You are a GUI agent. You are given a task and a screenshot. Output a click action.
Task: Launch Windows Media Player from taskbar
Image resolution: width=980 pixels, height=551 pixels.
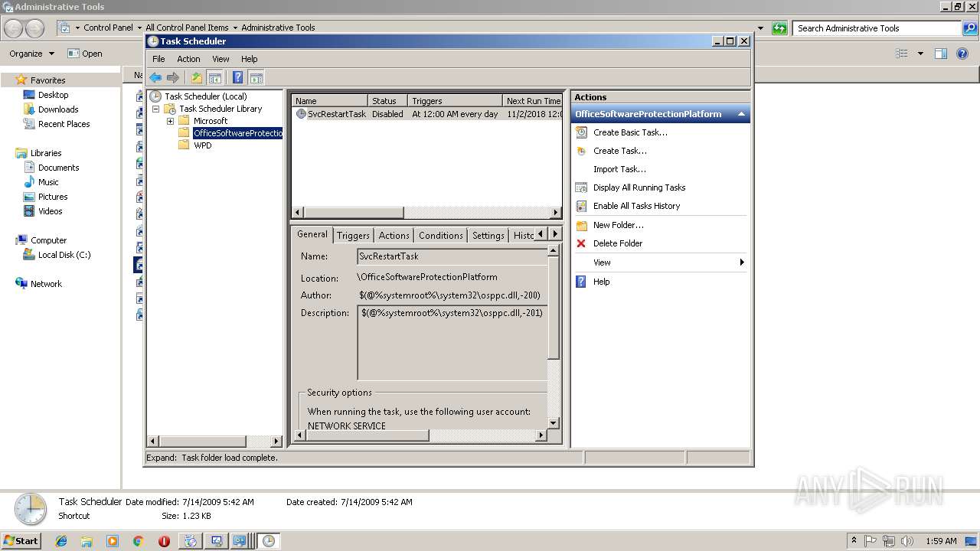pos(113,541)
